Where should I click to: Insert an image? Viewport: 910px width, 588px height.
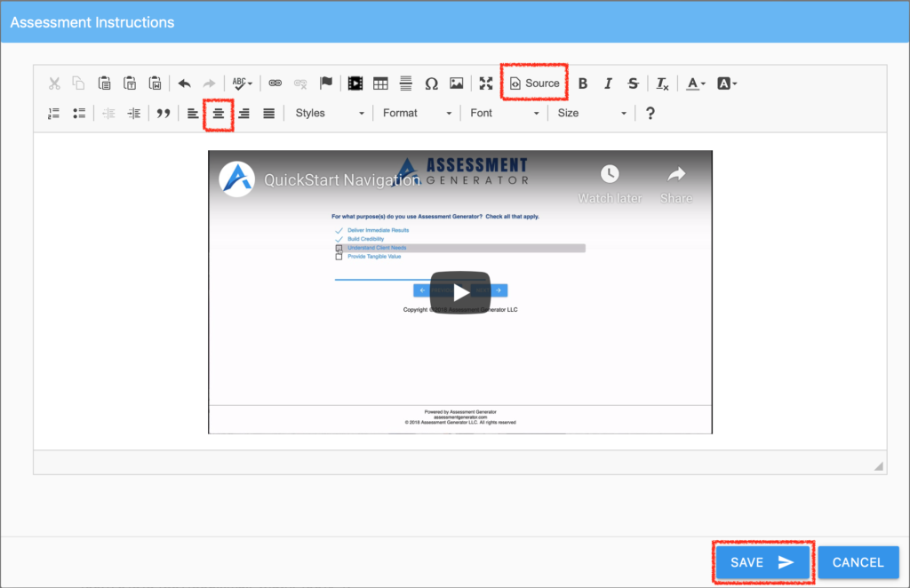click(456, 83)
